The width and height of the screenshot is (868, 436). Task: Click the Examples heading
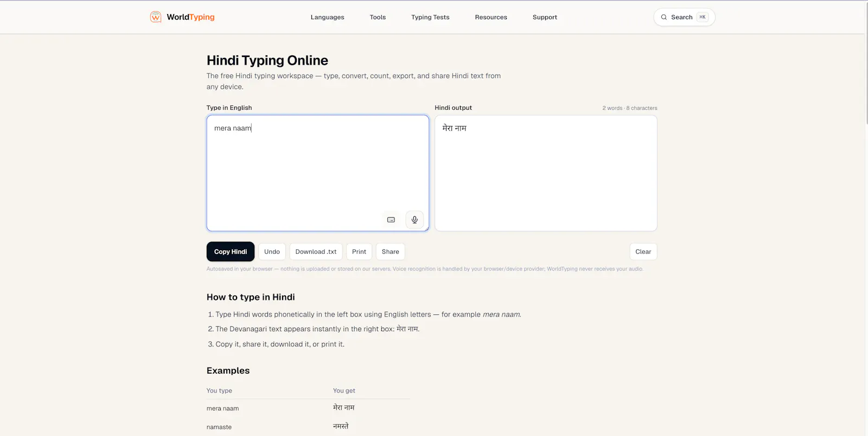[228, 370]
